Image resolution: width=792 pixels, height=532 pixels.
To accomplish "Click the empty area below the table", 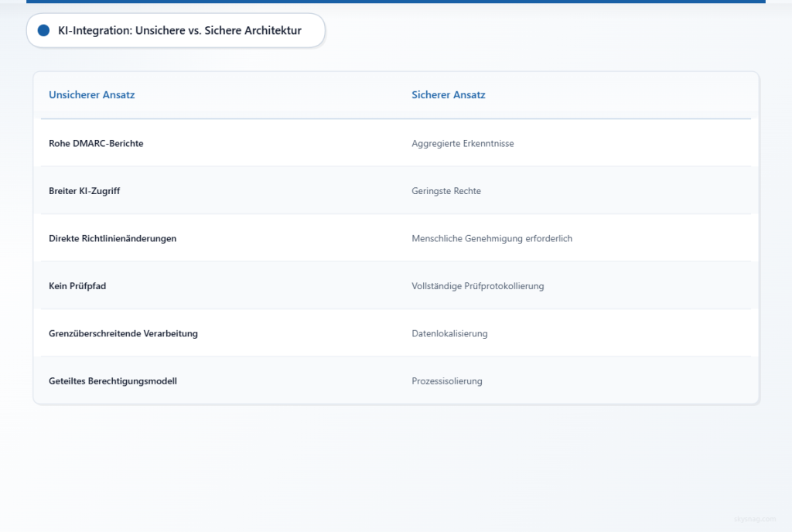I will 396,465.
